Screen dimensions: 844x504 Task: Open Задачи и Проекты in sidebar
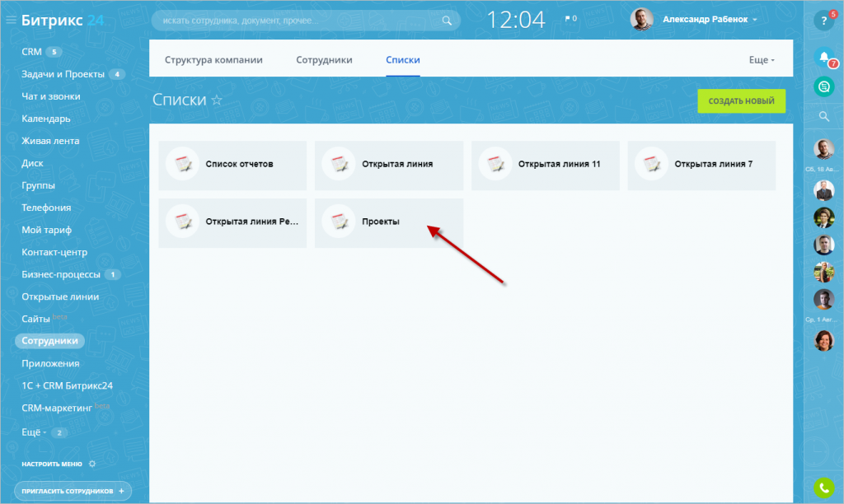[63, 74]
